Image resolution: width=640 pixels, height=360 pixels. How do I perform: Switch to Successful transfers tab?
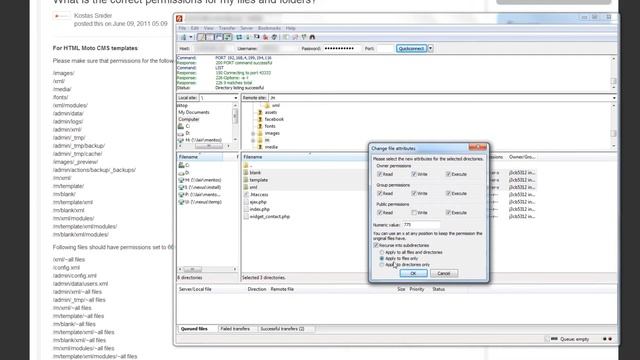pyautogui.click(x=282, y=329)
